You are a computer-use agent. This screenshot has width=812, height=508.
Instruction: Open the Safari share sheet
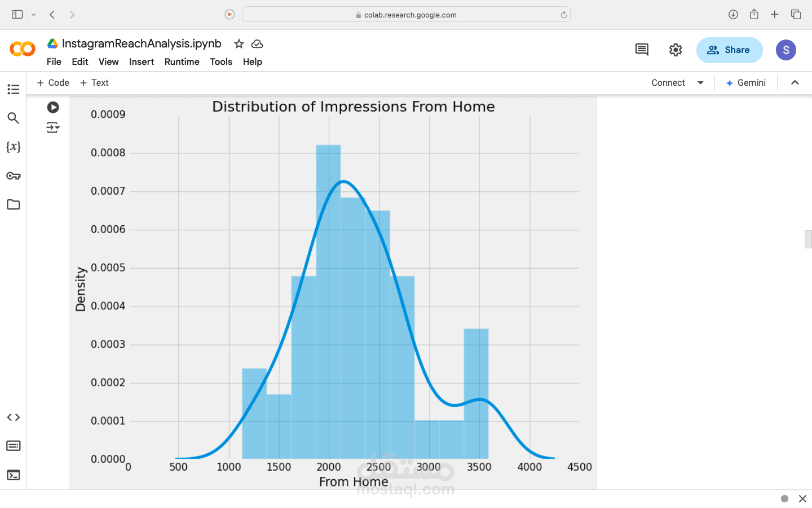[754, 14]
